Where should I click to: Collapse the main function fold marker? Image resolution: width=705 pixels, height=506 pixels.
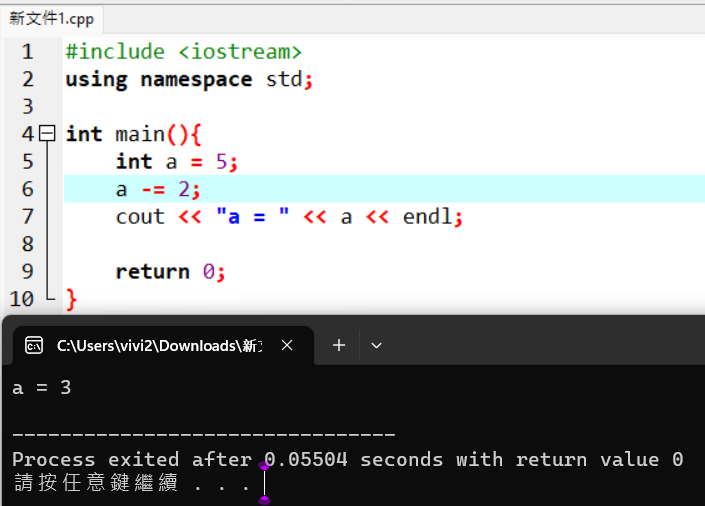pyautogui.click(x=47, y=134)
